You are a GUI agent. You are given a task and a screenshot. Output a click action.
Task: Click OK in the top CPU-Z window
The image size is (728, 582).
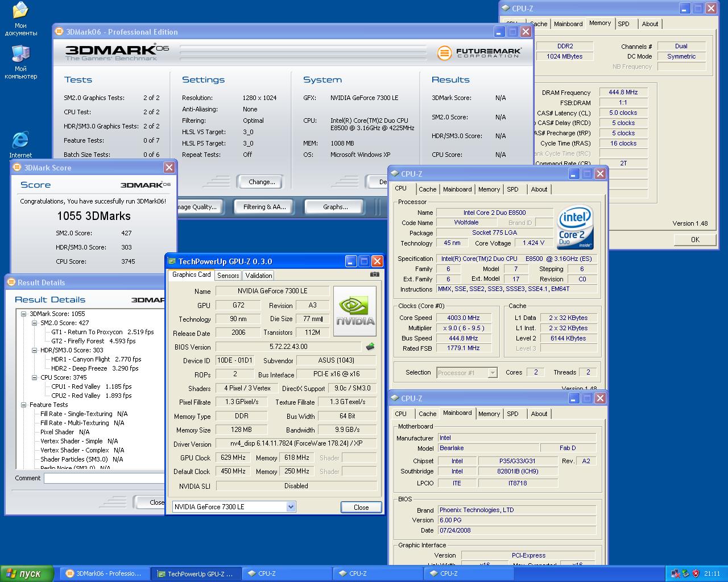695,240
